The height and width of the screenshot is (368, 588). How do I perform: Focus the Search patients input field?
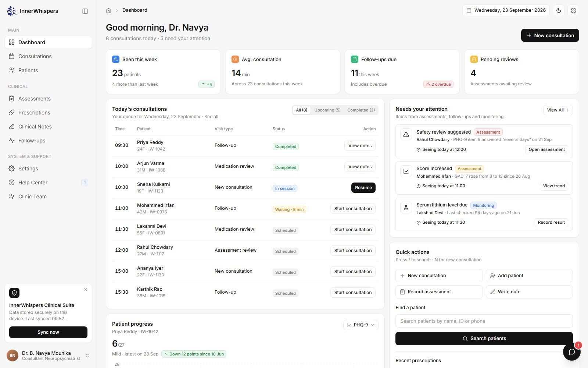coord(484,321)
